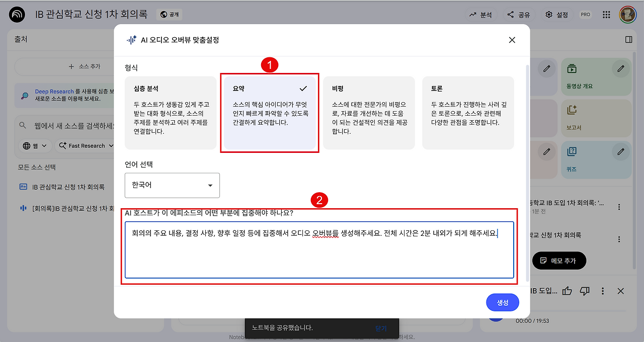Screen dimensions: 644x342
Task: Collapse the studio panel with sidebar icon
Action: (x=629, y=40)
